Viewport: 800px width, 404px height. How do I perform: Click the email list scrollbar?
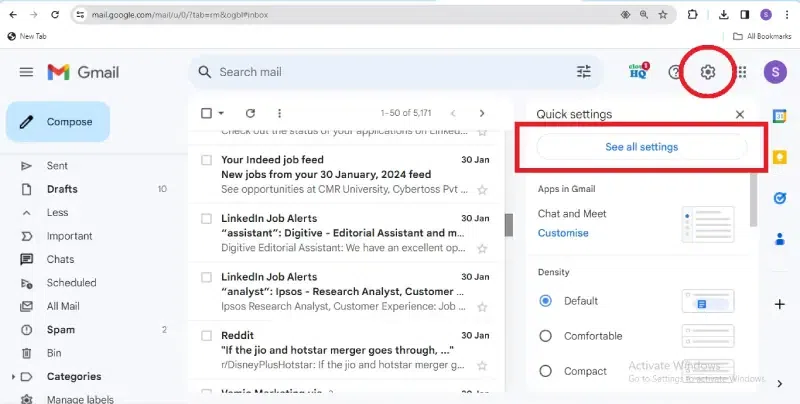click(x=509, y=225)
